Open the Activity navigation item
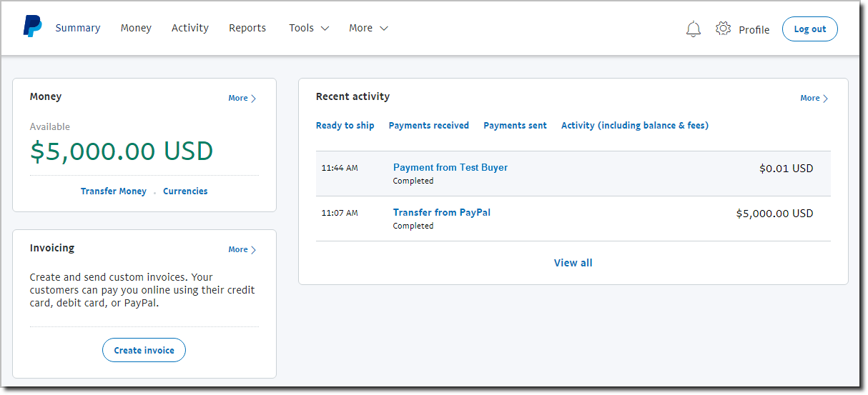Viewport: 868px width, 395px height. click(190, 29)
